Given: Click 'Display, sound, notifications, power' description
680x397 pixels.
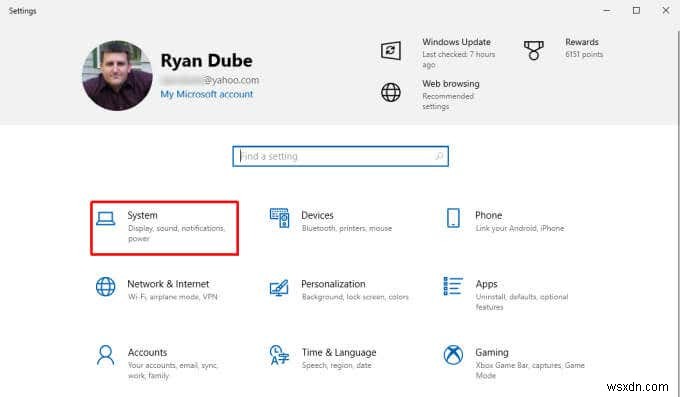Looking at the screenshot, I should coord(177,233).
